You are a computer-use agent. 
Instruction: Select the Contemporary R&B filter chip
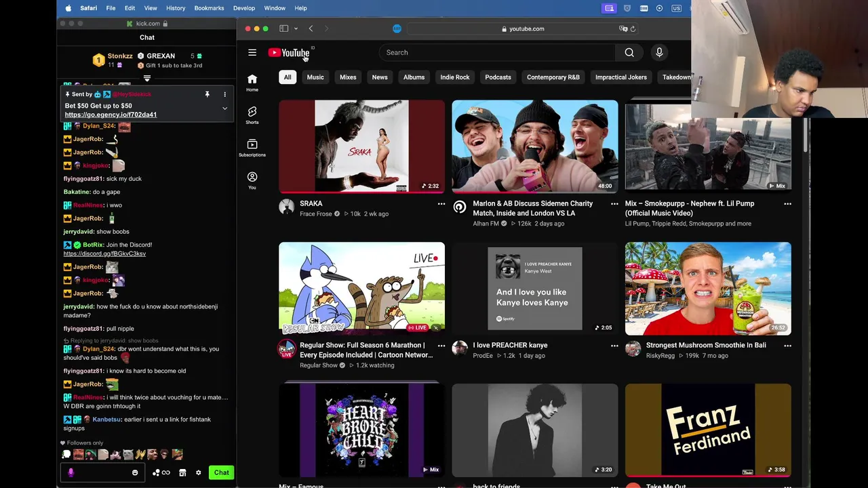tap(553, 77)
